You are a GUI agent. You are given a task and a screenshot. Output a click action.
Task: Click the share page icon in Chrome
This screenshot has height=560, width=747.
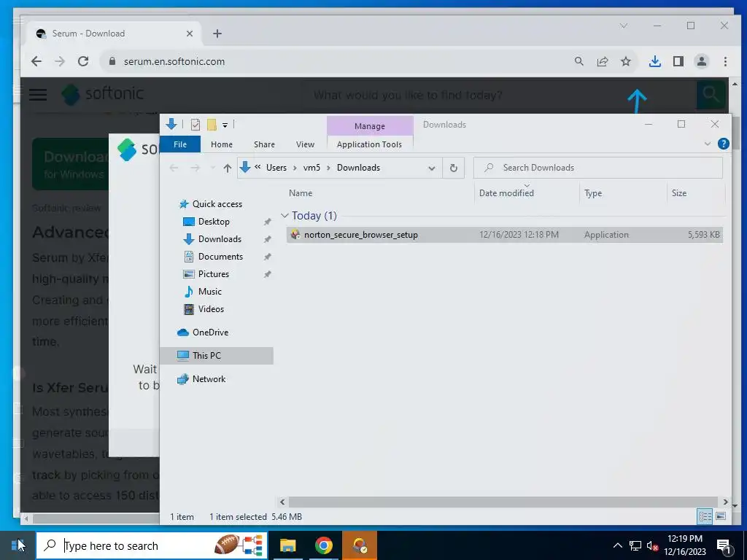click(603, 61)
